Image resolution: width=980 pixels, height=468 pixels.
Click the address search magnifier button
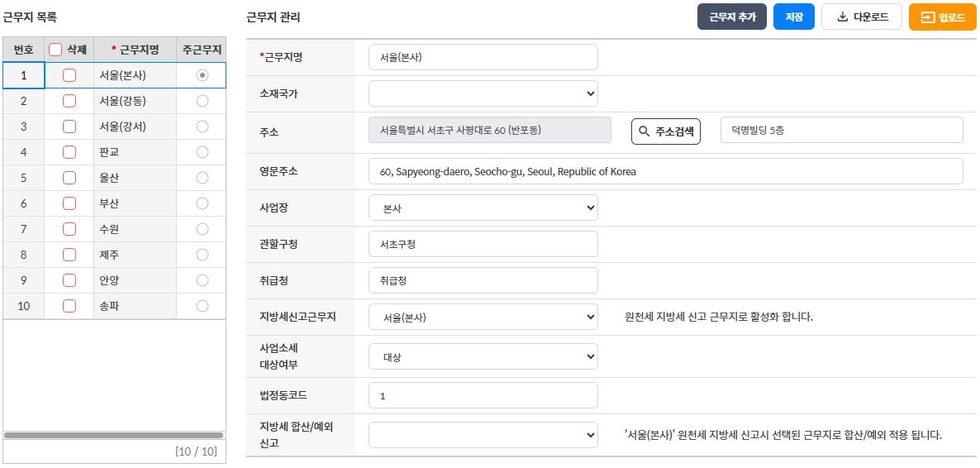pos(665,131)
